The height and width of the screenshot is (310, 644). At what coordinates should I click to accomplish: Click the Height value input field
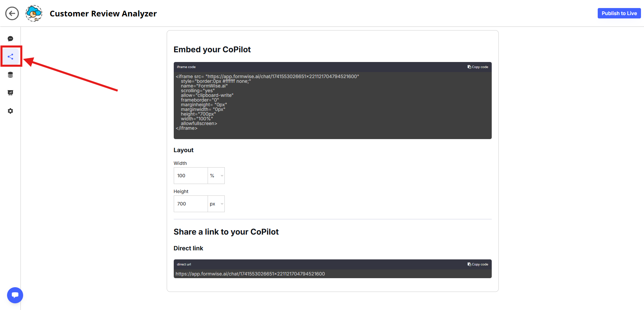pos(191,204)
